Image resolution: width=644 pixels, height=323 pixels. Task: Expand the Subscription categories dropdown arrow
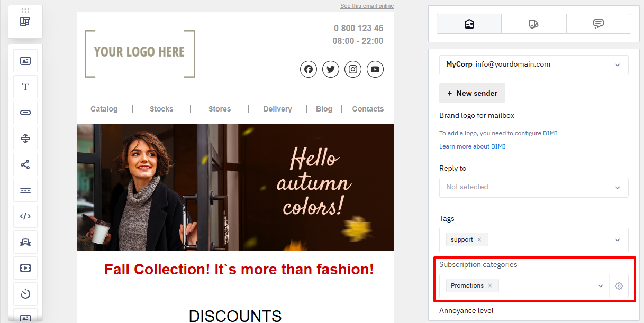point(601,286)
